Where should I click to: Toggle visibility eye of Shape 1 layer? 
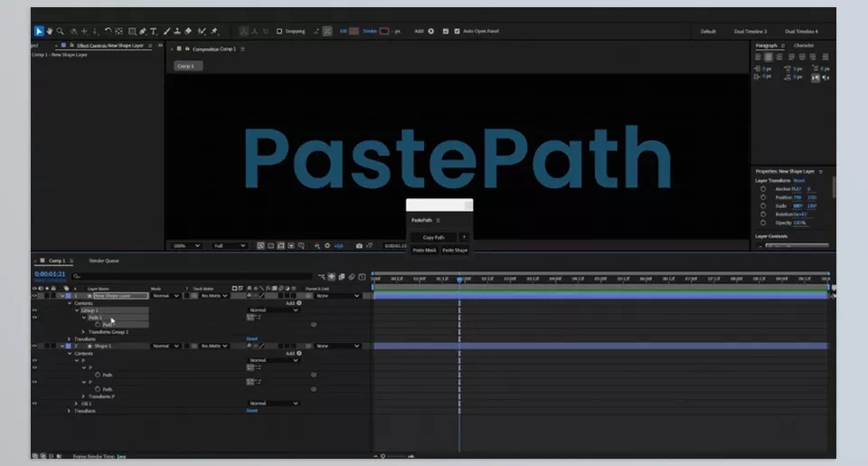(35, 346)
